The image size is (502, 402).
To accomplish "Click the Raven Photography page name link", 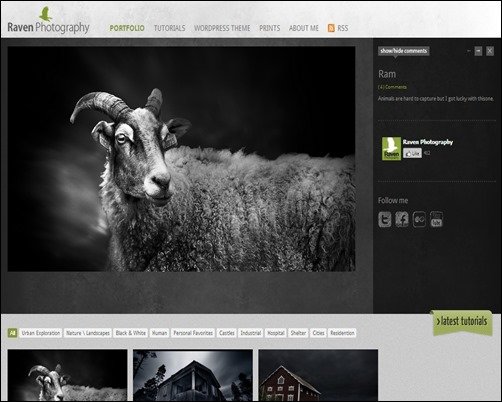I will click(428, 142).
